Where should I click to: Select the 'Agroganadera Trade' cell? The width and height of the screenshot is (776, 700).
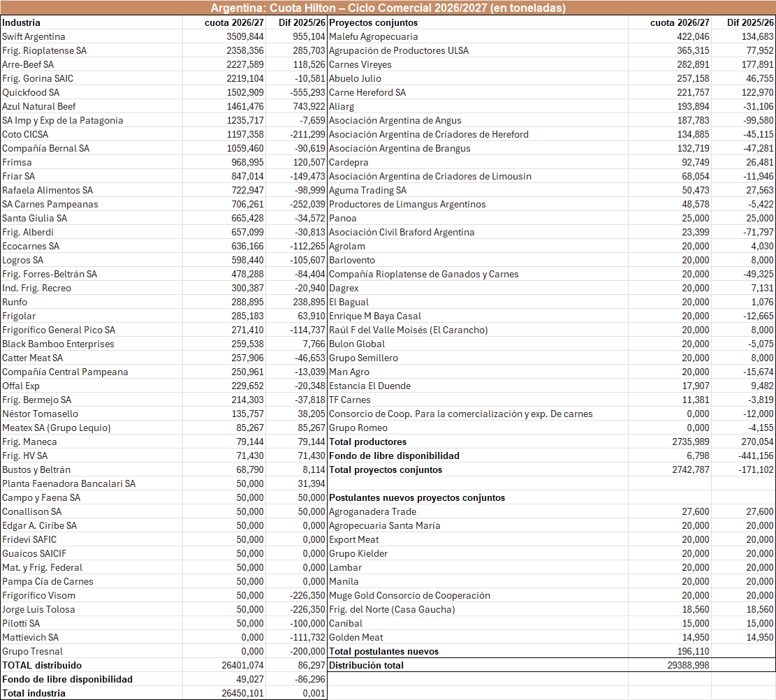[478, 511]
